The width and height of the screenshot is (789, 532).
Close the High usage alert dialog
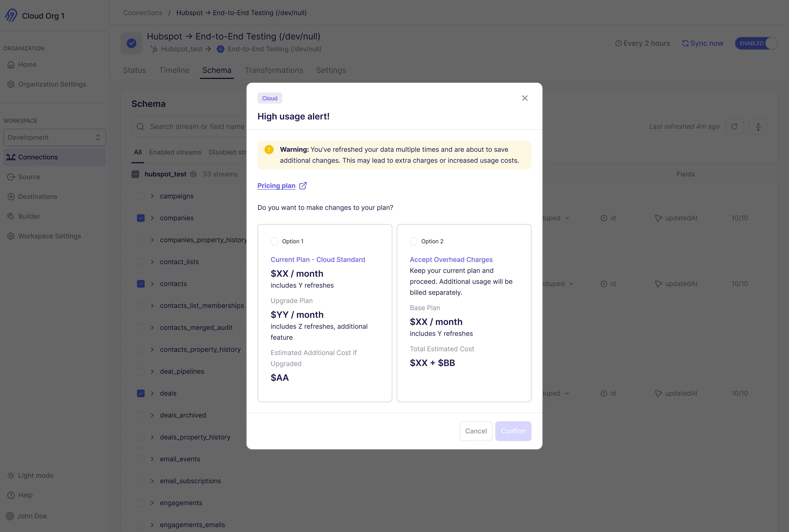coord(525,98)
